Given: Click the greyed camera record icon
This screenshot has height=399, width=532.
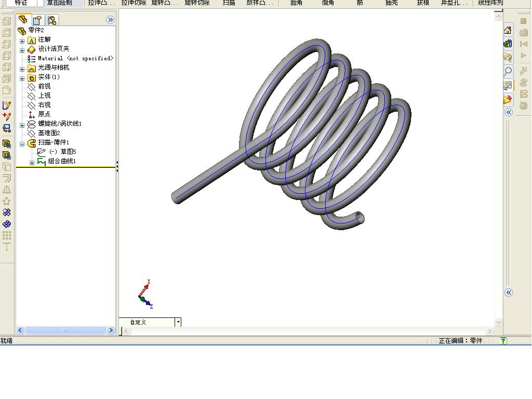Looking at the screenshot, I should pos(524,32).
